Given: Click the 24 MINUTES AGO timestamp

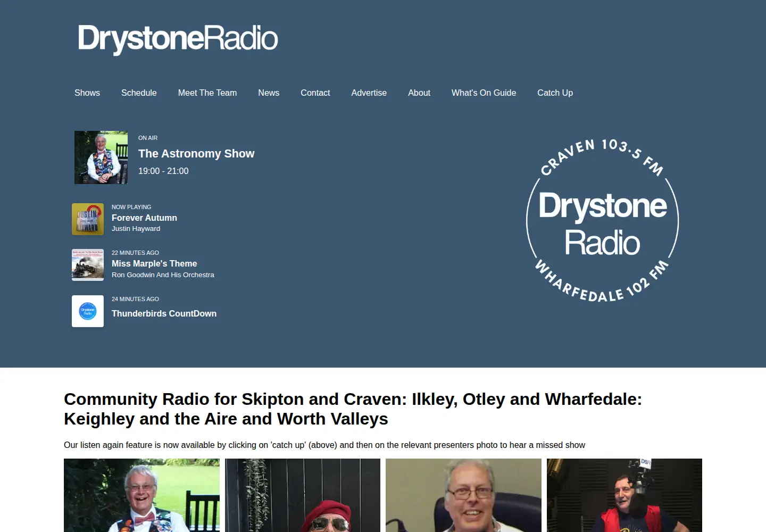Looking at the screenshot, I should point(135,299).
